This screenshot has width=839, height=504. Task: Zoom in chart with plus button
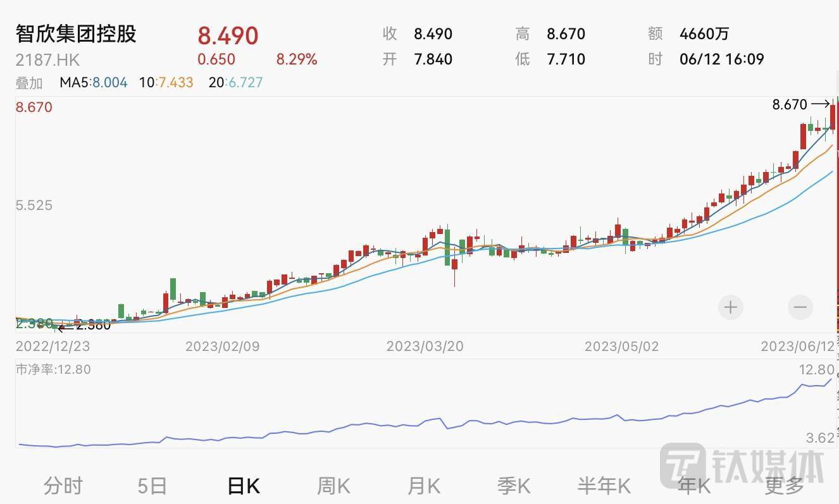point(731,307)
